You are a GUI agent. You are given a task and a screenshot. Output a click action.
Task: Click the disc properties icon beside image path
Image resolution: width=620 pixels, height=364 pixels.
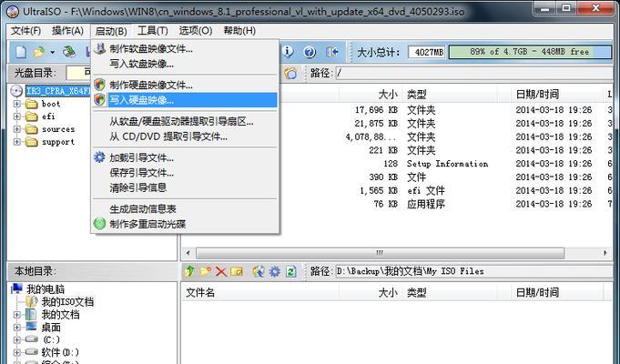[290, 73]
